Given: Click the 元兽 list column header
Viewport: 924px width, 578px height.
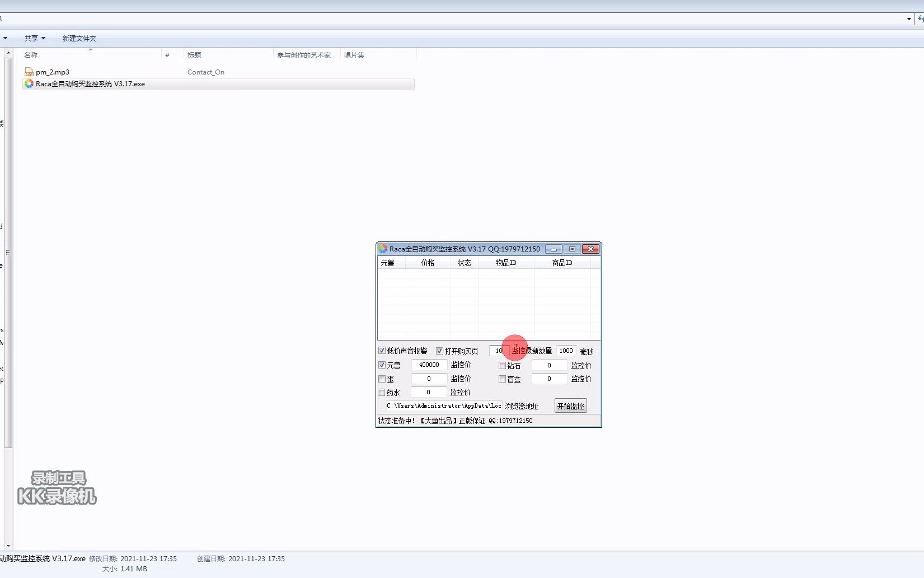Looking at the screenshot, I should [392, 263].
